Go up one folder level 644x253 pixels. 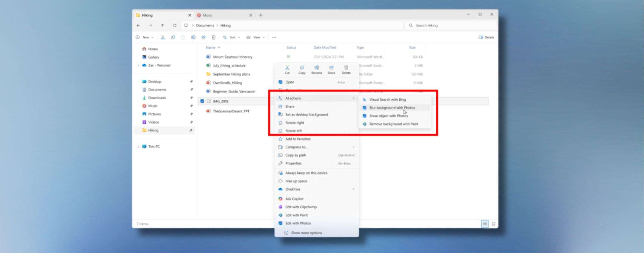162,26
